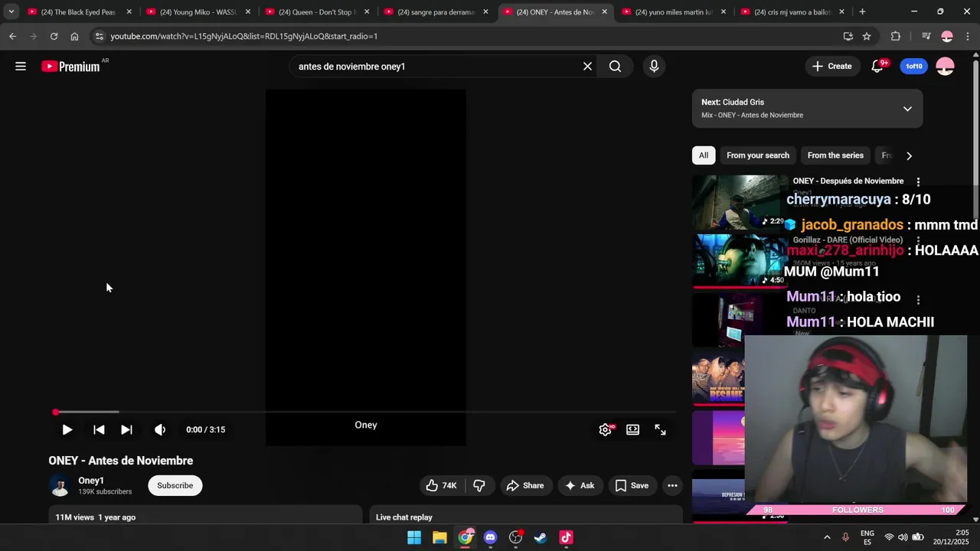The height and width of the screenshot is (551, 980).
Task: Subscribe to Oney1 channel
Action: pos(175,485)
